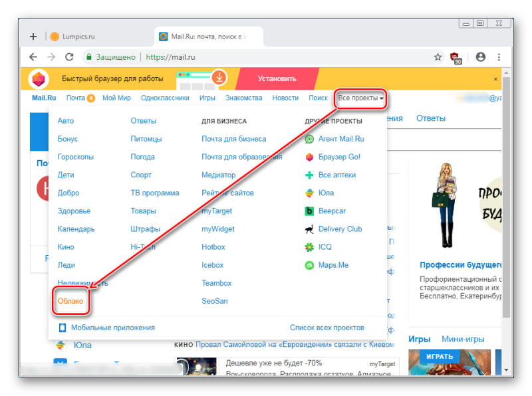Click the ICQ flower icon
This screenshot has width=532, height=396.
(309, 247)
